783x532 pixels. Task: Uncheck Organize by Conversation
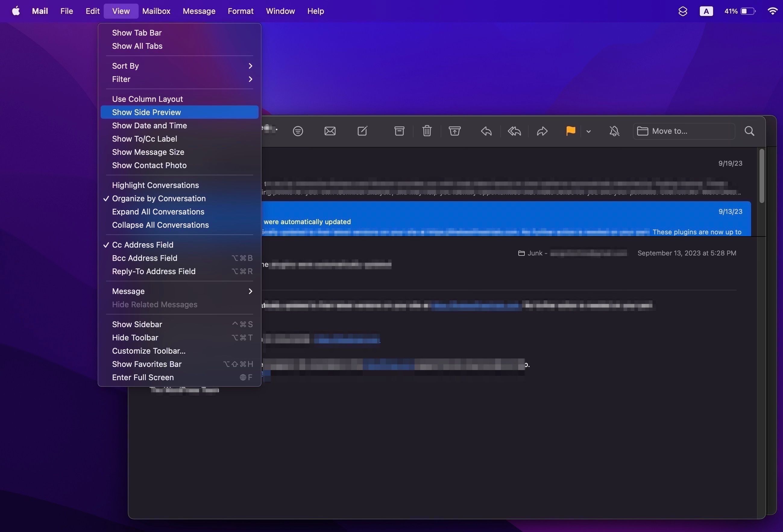pyautogui.click(x=159, y=198)
